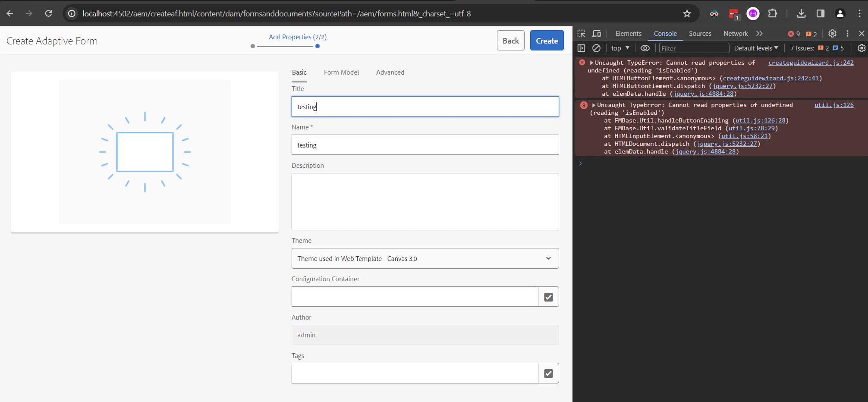Open the browser downloads icon

click(801, 13)
